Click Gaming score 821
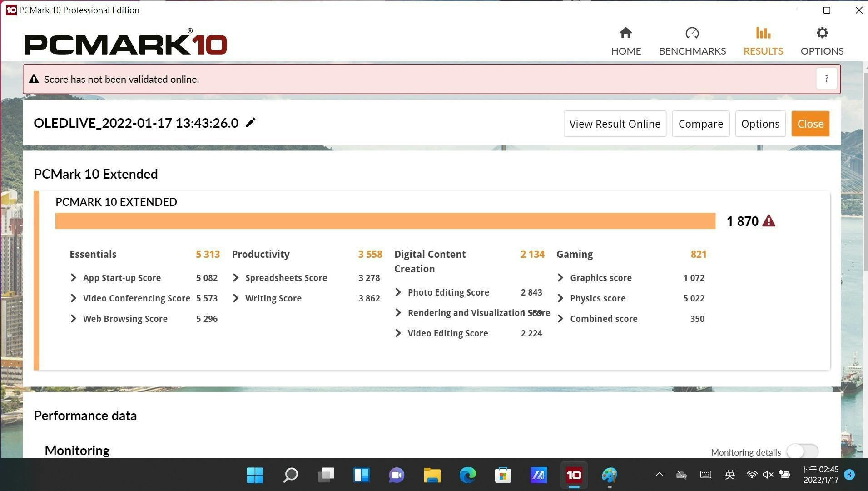 click(x=699, y=254)
